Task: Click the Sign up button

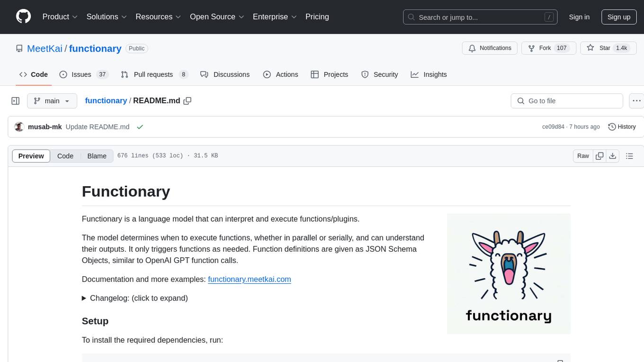Action: (619, 17)
